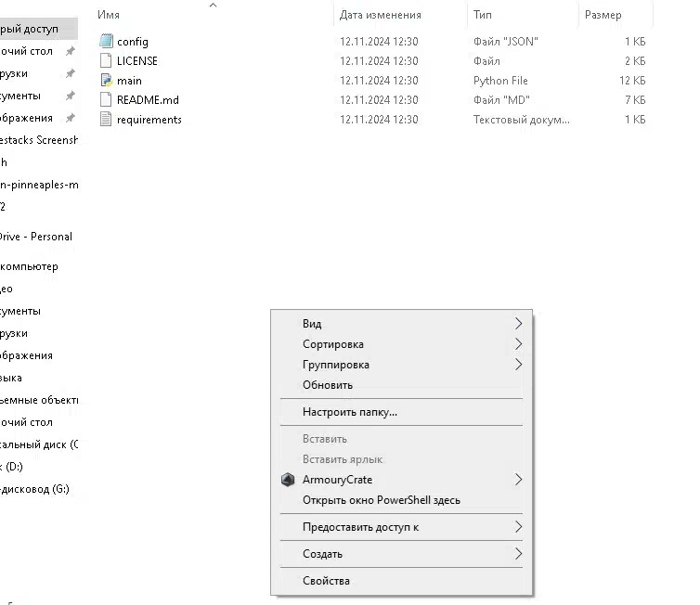Open the Drive - Personal sidebar item

pyautogui.click(x=35, y=237)
